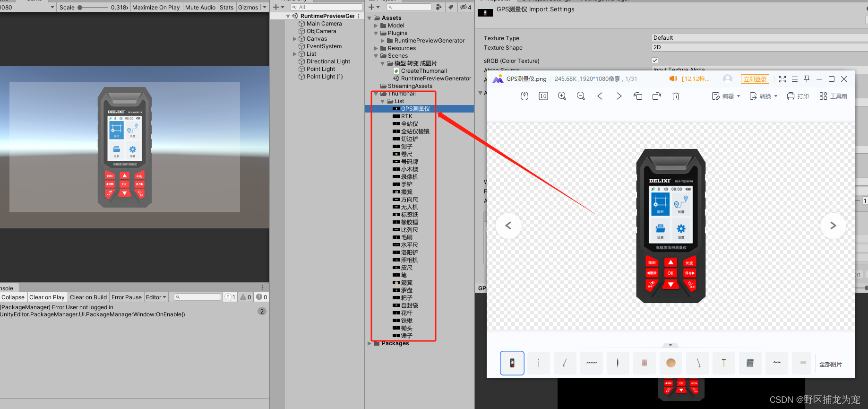Zoom out using the magnifier minus icon

click(x=581, y=96)
